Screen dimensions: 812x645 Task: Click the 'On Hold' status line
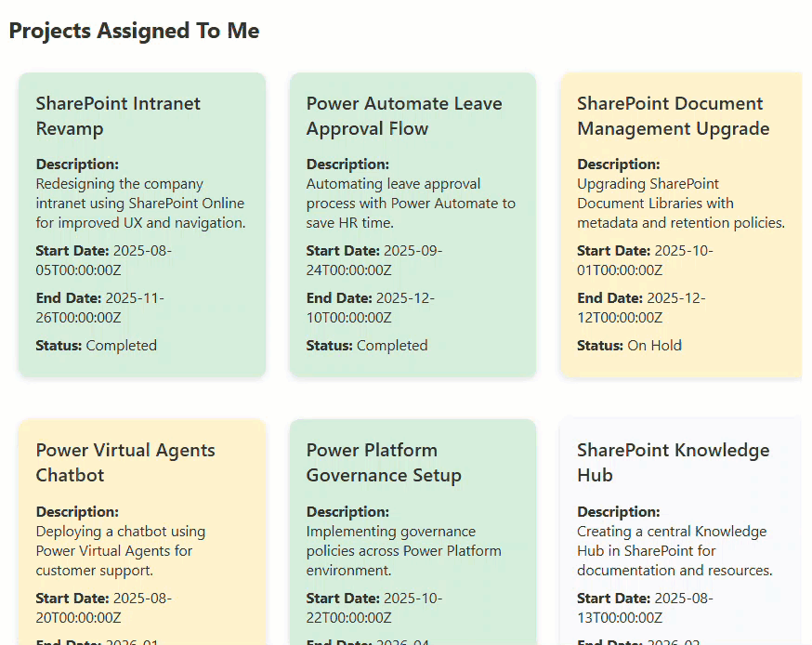pos(630,346)
